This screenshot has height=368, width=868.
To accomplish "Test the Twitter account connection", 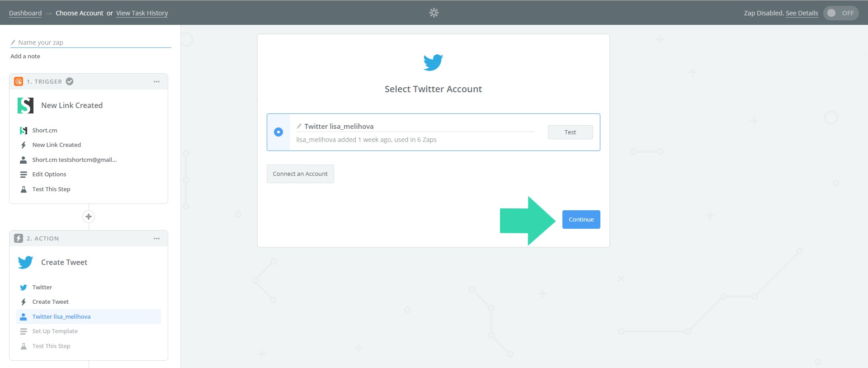I will tap(570, 132).
